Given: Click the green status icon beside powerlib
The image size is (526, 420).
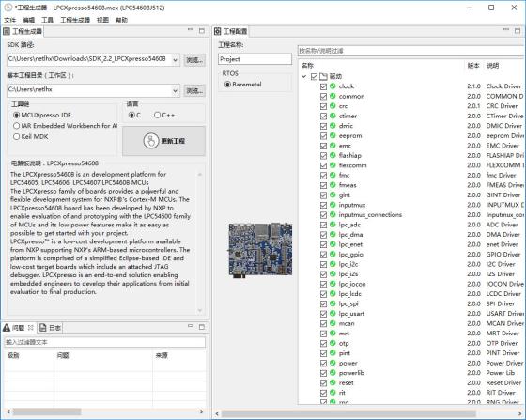Looking at the screenshot, I should [333, 373].
